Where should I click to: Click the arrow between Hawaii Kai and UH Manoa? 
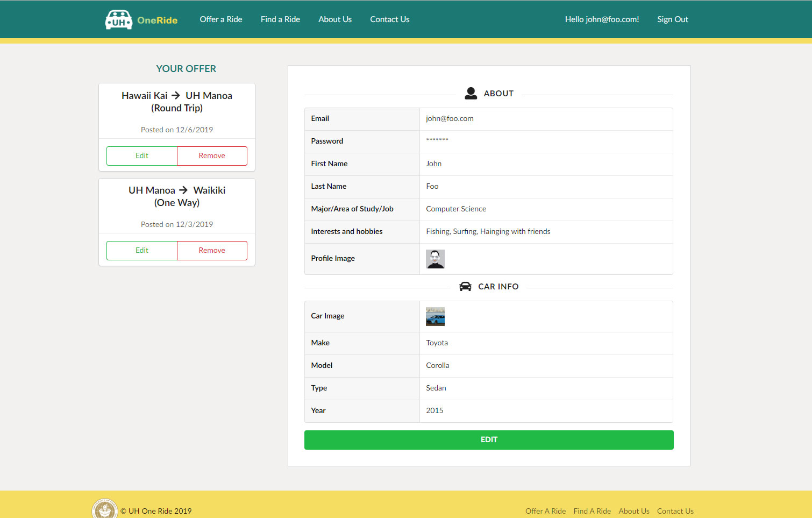(175, 95)
